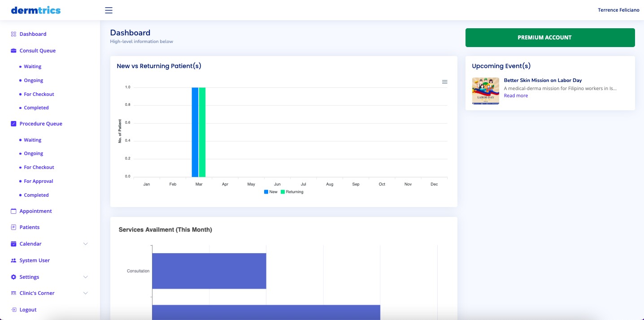
Task: Click the PREMIUM ACCOUNT button
Action: [x=550, y=38]
